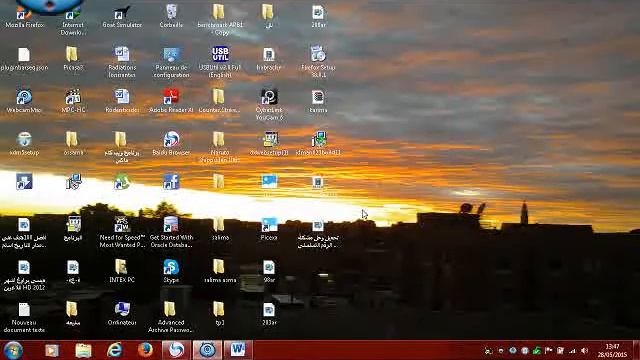
Task: Open Get Started With Oracle Database shortcut
Action: 171,233
